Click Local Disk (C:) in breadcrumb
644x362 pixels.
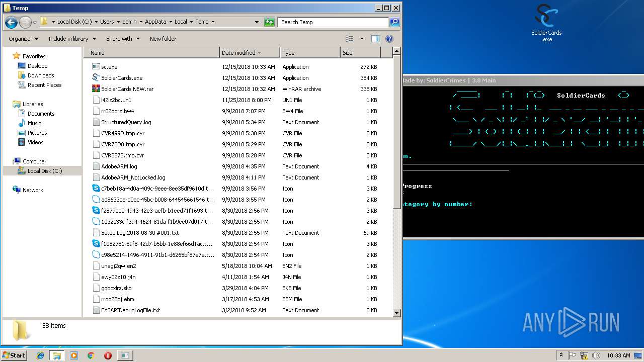click(74, 22)
